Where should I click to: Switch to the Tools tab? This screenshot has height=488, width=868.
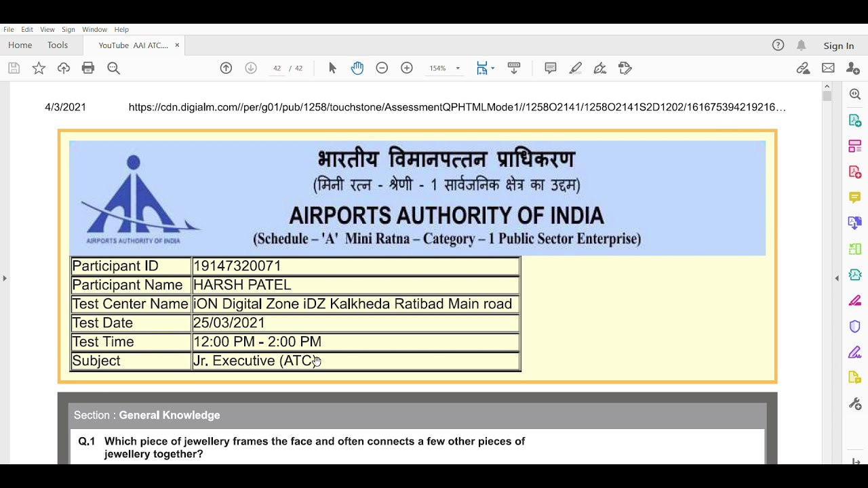58,45
